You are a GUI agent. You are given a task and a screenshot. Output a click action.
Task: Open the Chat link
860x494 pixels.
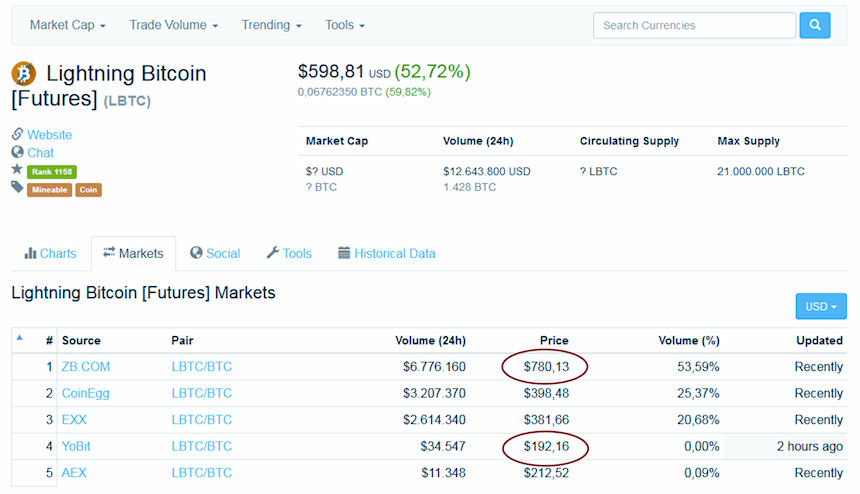click(41, 153)
